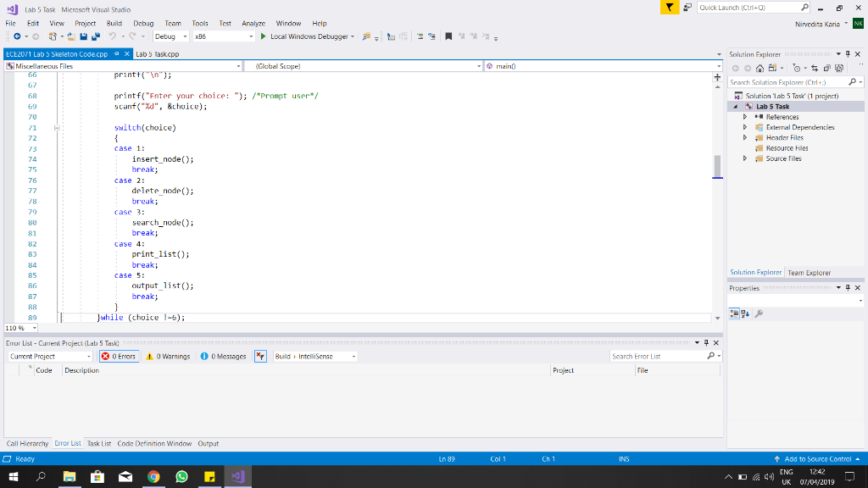Switch to the Lab 5 Task.cpp tab
This screenshot has height=488, width=868.
[159, 52]
